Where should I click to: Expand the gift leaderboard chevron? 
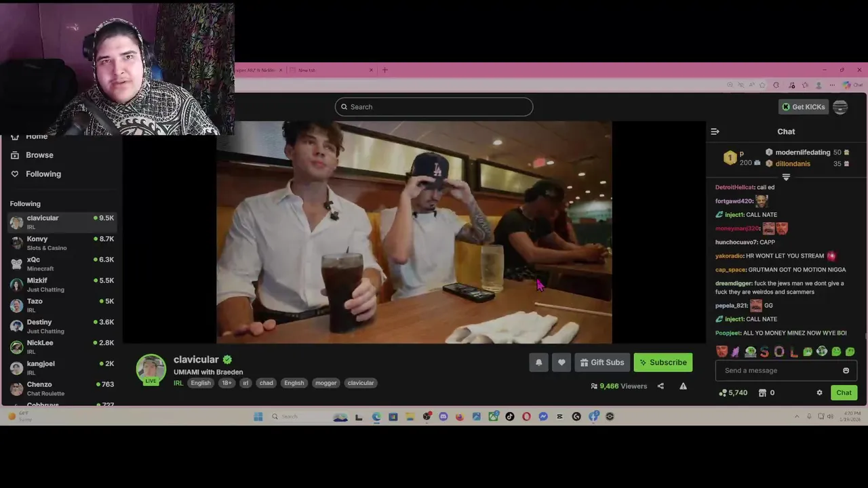786,177
